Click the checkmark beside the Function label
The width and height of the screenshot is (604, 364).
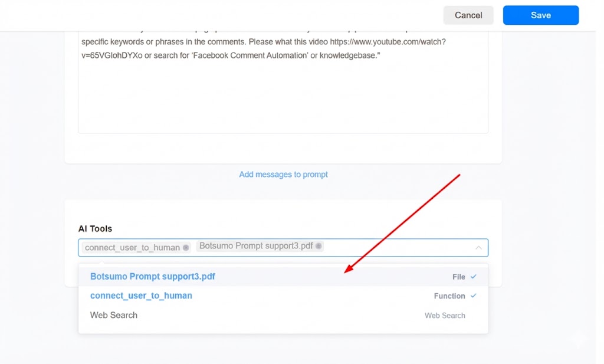point(474,296)
